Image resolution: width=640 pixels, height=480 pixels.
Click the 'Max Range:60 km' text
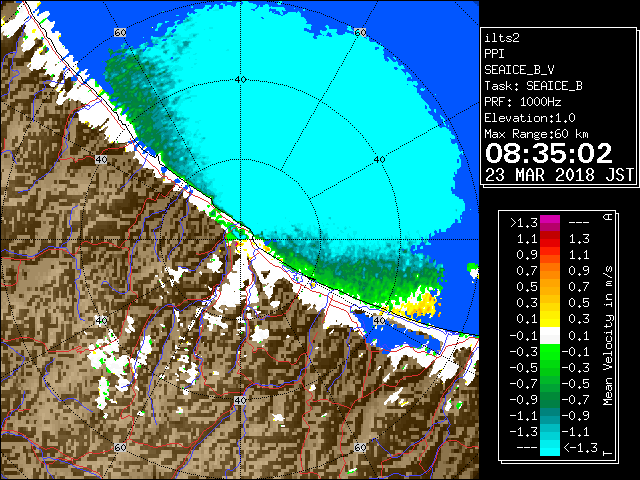[536, 134]
